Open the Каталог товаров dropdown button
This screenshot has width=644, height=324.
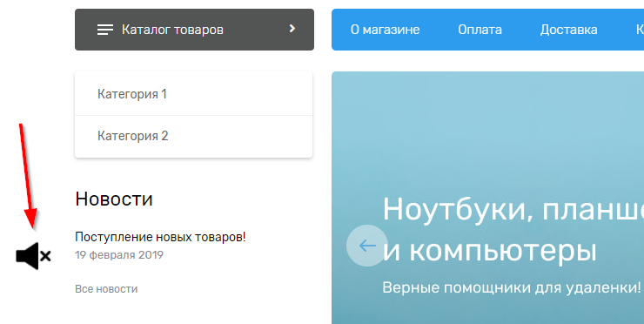point(194,30)
